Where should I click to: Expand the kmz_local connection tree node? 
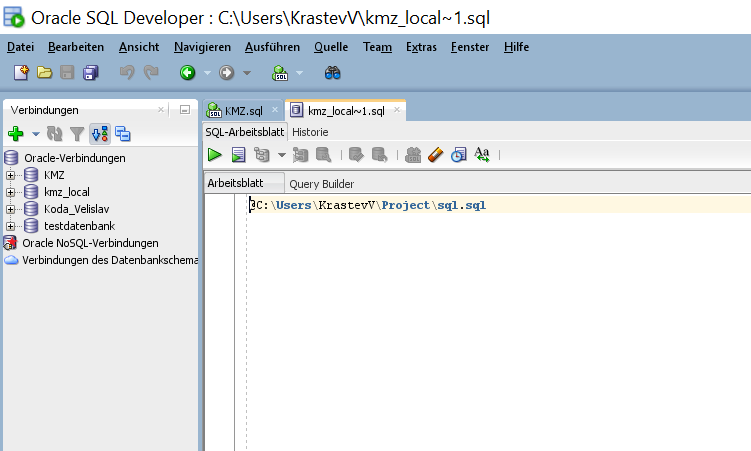click(11, 192)
